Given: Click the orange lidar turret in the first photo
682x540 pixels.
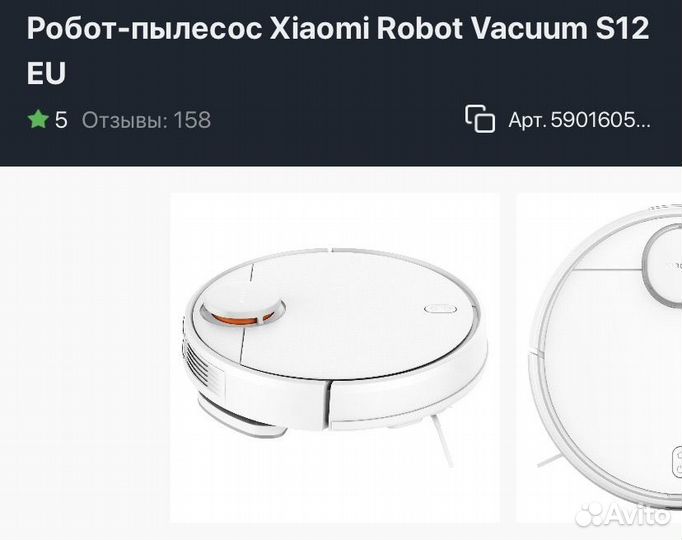Looking at the screenshot, I should [x=242, y=313].
